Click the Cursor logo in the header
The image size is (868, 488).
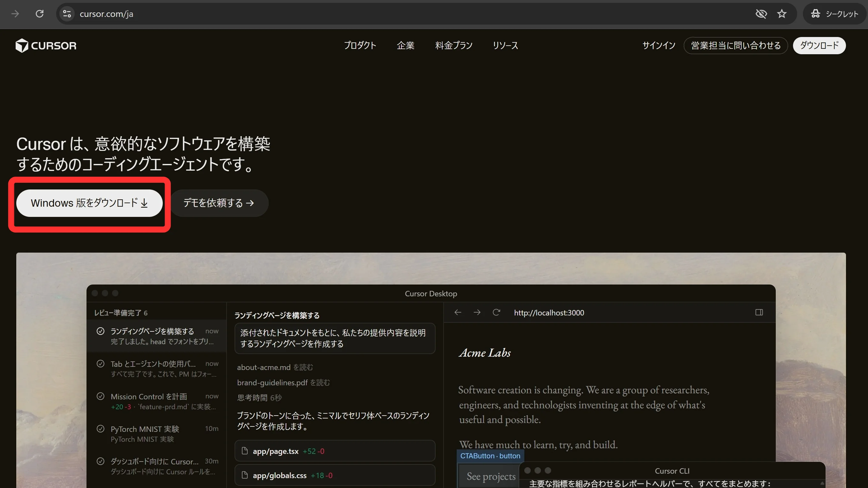(46, 46)
